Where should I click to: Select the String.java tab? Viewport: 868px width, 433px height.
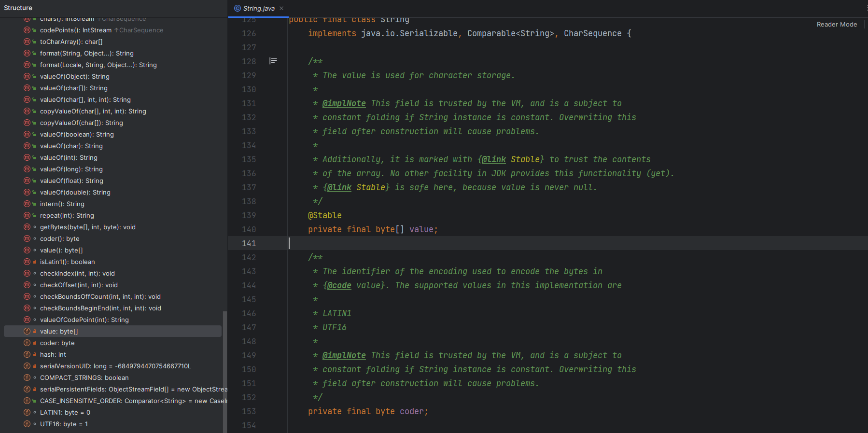coord(258,8)
